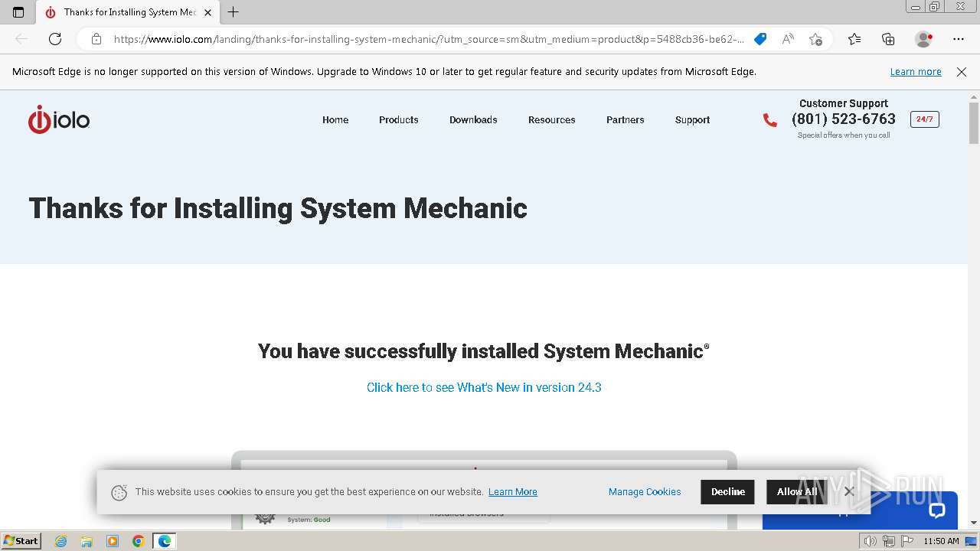Click the address bar URL field
Screen dimensions: 980x551
(429, 39)
